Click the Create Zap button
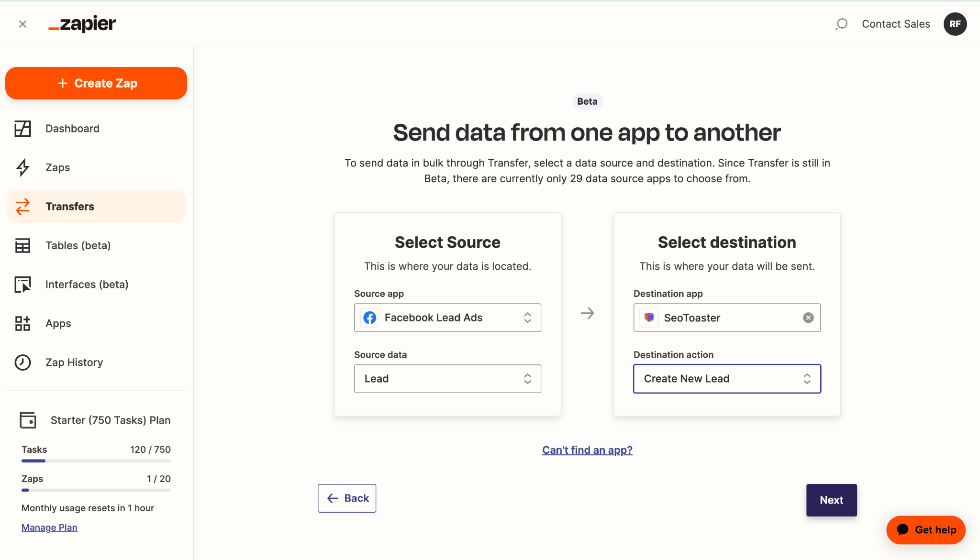The height and width of the screenshot is (560, 980). point(96,83)
